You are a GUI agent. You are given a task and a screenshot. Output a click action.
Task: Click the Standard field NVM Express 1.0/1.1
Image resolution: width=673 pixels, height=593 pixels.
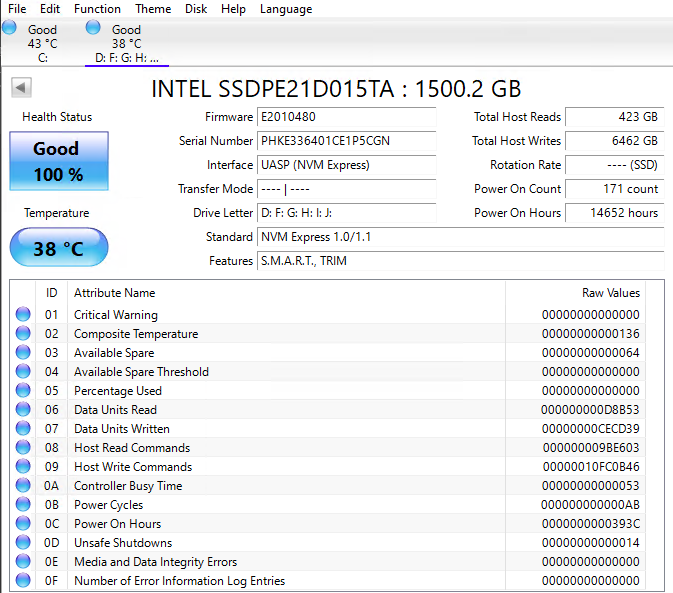461,237
